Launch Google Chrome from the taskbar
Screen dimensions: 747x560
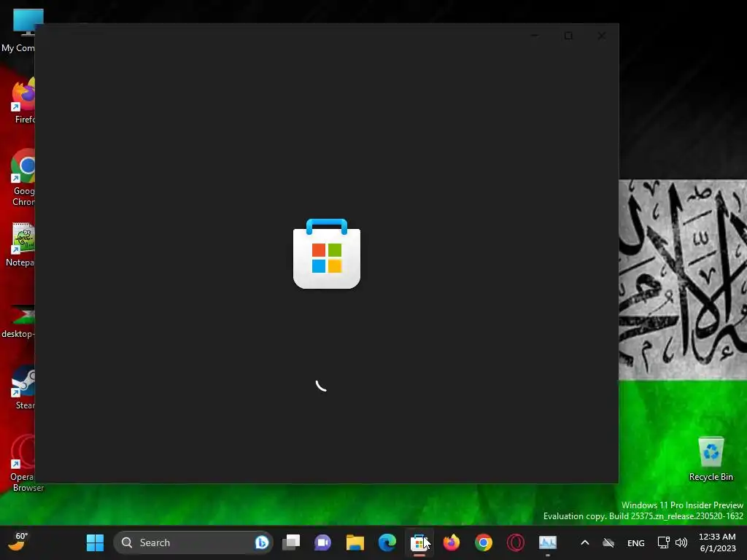point(483,542)
